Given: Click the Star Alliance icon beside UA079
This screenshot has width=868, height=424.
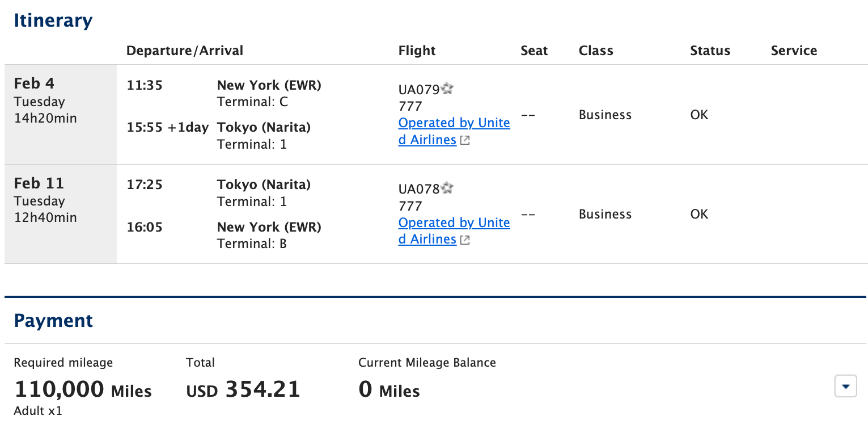Looking at the screenshot, I should pyautogui.click(x=448, y=89).
